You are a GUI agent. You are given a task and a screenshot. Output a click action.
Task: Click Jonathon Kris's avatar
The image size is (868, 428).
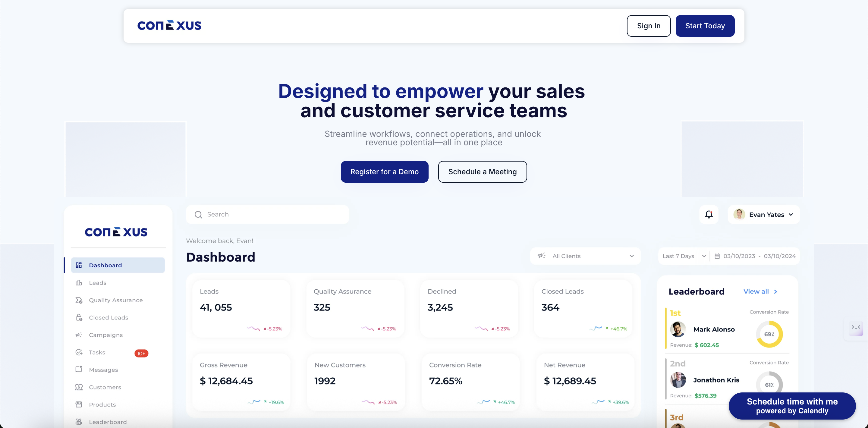(678, 380)
